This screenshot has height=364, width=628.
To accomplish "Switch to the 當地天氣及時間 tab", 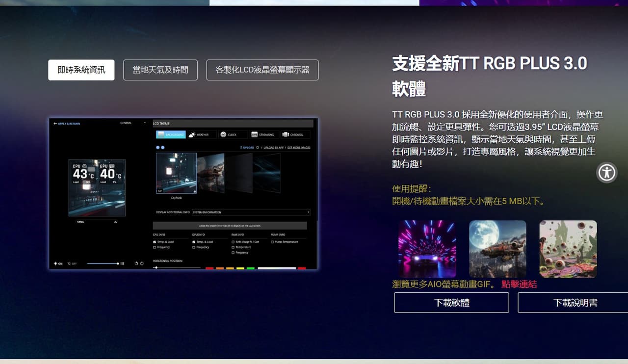I will pyautogui.click(x=160, y=70).
